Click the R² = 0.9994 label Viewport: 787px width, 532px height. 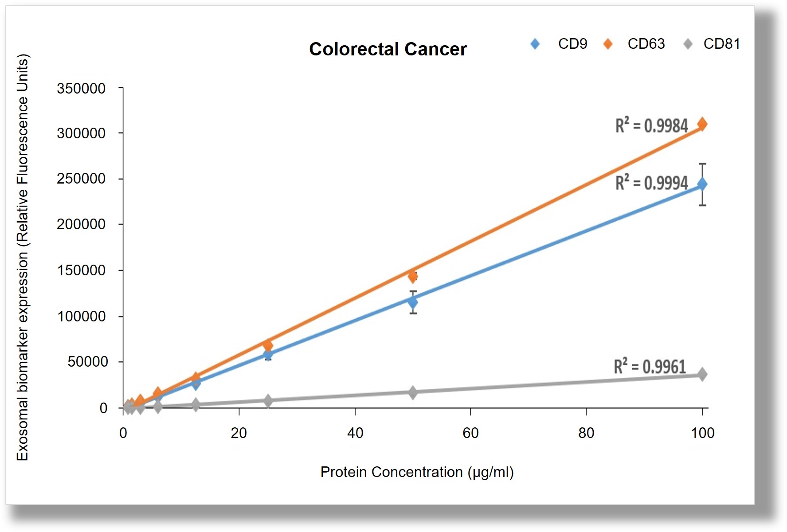651,183
